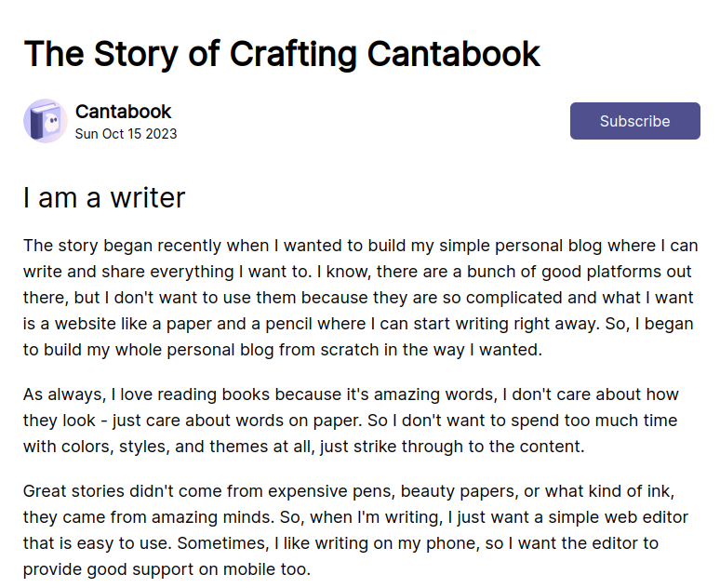
Task: Click the Subscribe button
Action: point(635,121)
